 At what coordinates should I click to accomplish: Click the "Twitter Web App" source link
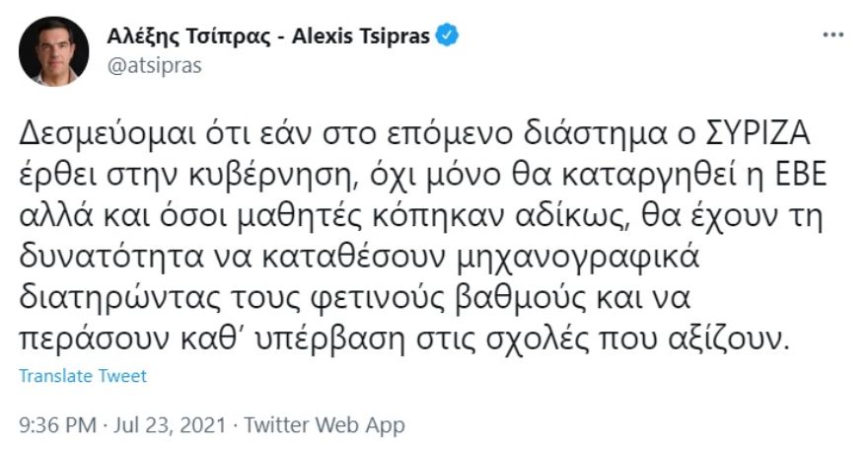[325, 425]
